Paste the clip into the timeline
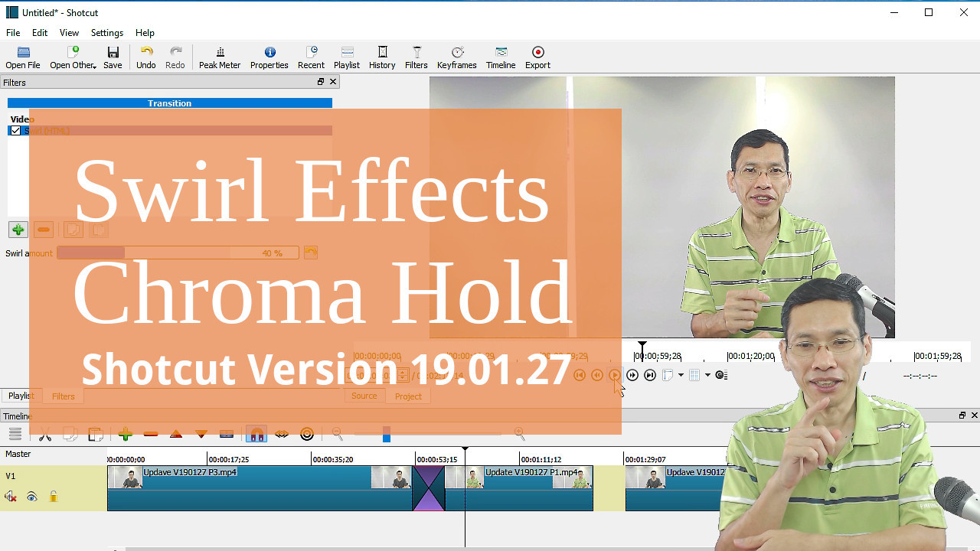The height and width of the screenshot is (551, 980). tap(96, 435)
